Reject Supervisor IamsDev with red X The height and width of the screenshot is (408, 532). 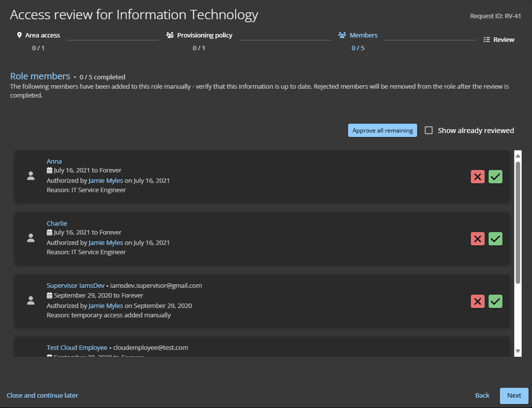pyautogui.click(x=477, y=301)
